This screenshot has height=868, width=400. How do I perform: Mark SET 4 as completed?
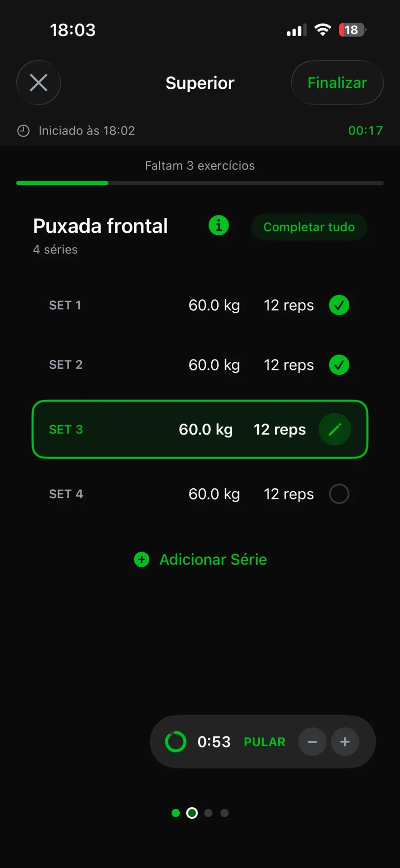point(339,494)
